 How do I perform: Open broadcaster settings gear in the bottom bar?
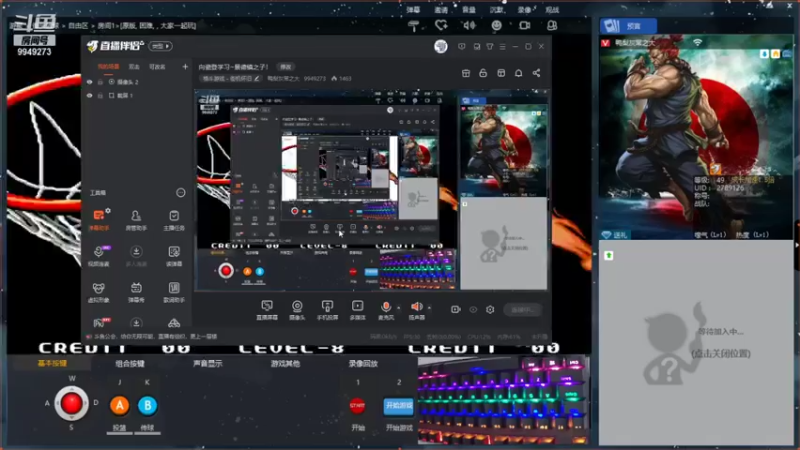pyautogui.click(x=490, y=309)
